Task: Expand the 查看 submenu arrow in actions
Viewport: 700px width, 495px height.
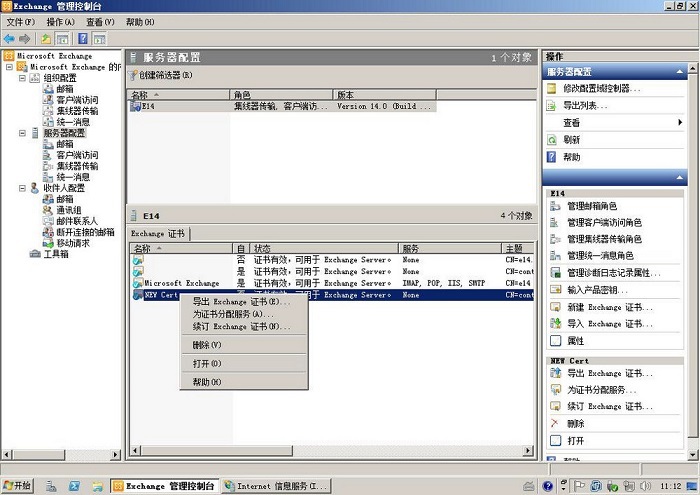Action: pos(680,122)
